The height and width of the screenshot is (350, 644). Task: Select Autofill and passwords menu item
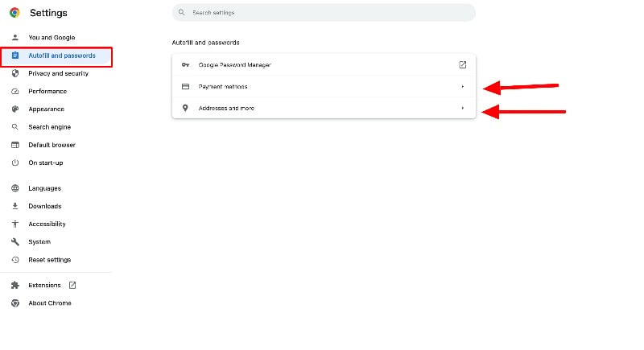[61, 56]
